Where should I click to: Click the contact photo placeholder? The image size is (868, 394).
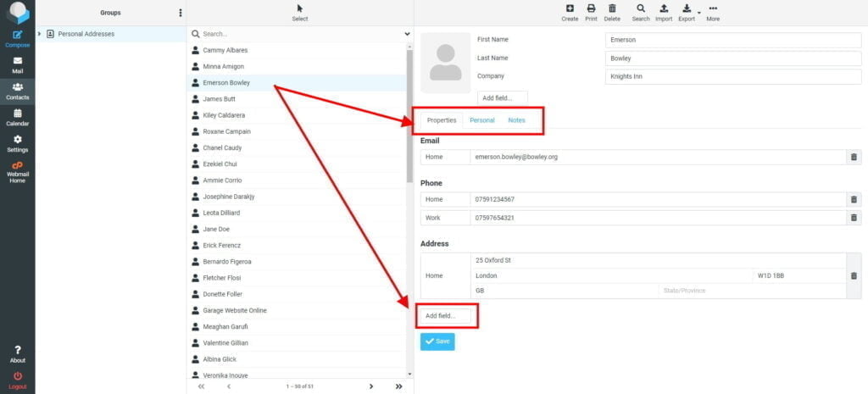(x=446, y=63)
